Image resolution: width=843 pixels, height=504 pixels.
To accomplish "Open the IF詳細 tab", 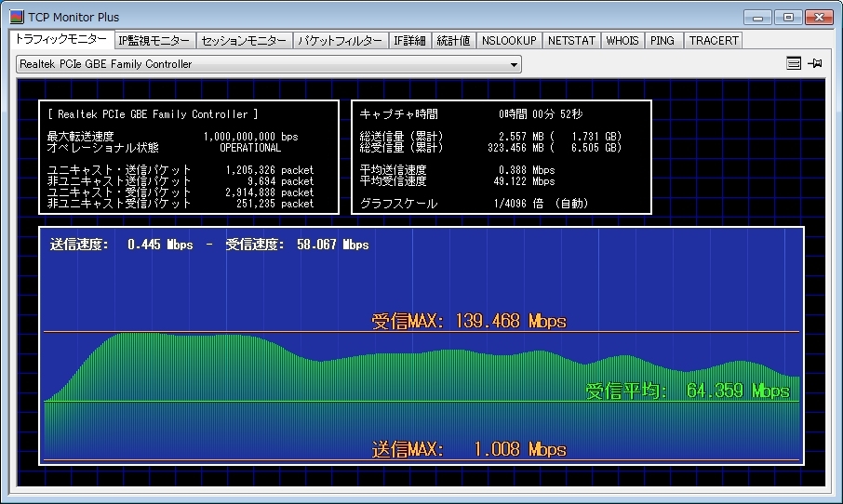I will [x=408, y=41].
